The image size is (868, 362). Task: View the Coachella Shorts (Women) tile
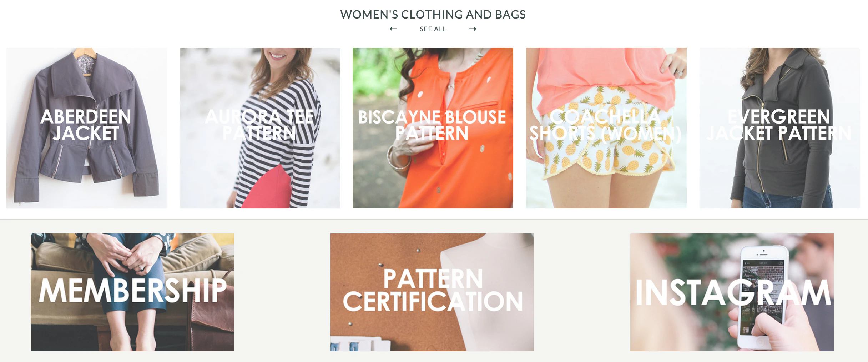[606, 128]
